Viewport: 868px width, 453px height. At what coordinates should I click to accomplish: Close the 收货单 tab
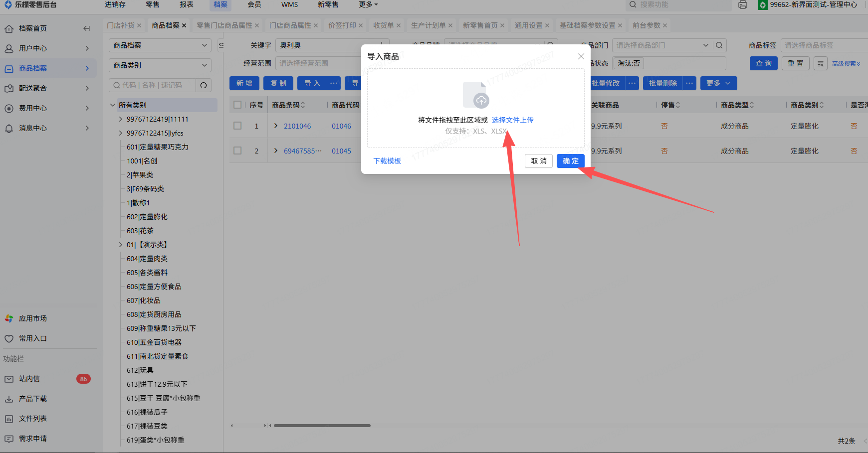click(399, 25)
